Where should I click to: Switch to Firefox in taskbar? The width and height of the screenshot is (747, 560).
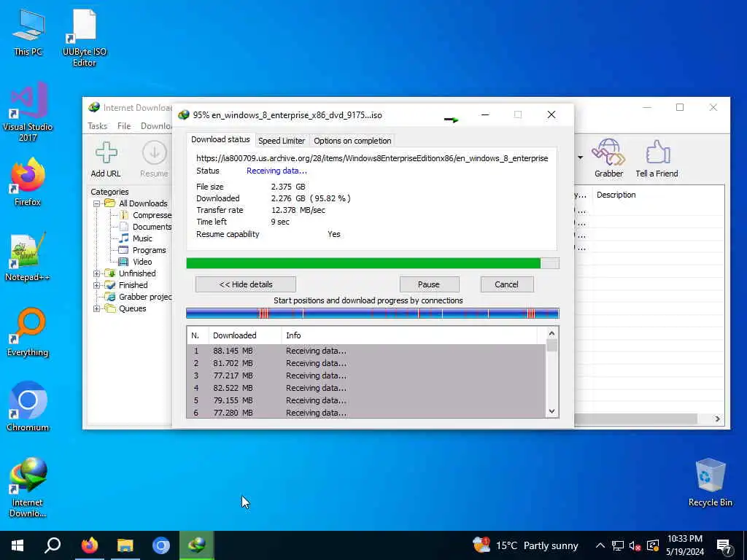[89, 545]
